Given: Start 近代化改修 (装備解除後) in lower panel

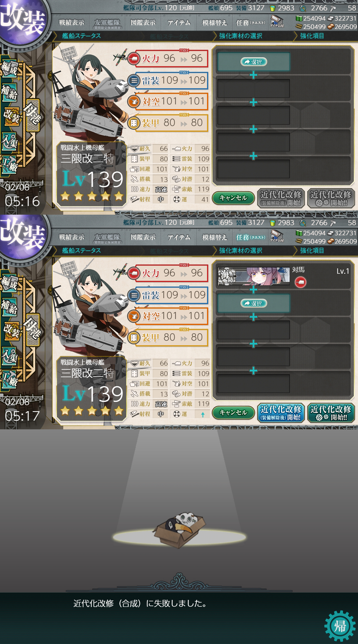Looking at the screenshot, I should (281, 413).
